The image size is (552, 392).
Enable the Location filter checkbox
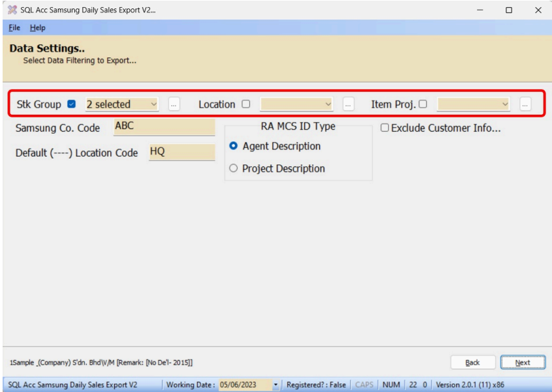pyautogui.click(x=246, y=104)
